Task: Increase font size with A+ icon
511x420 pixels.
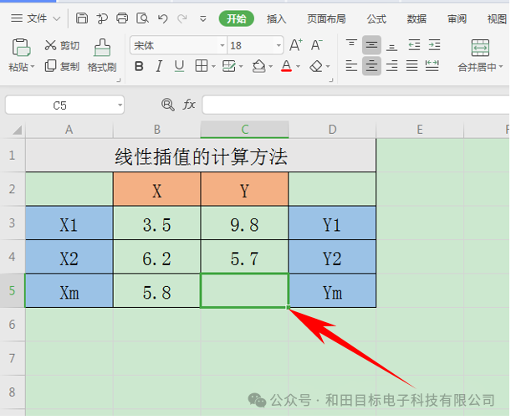Action: (x=296, y=45)
